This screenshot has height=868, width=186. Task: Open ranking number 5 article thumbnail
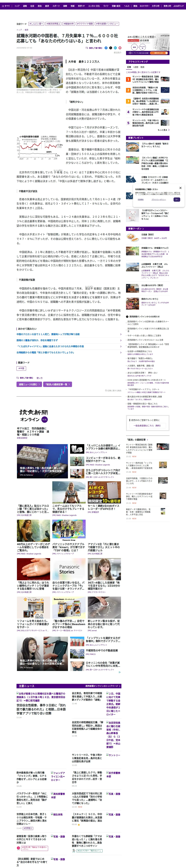165,123
